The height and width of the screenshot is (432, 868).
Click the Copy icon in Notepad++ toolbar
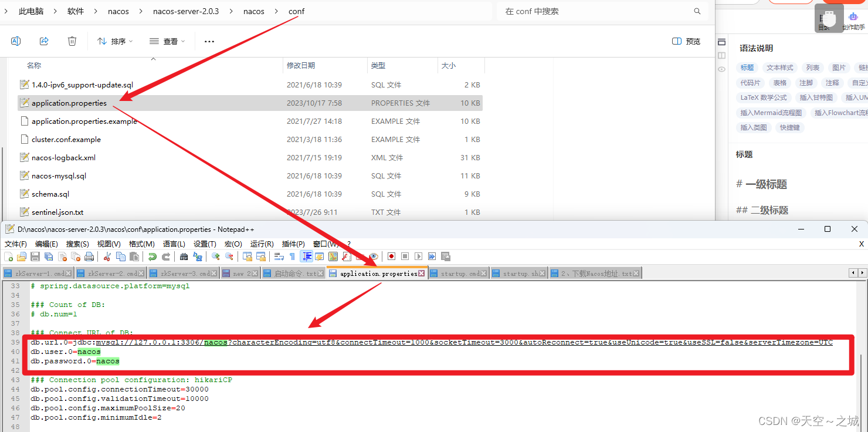121,256
